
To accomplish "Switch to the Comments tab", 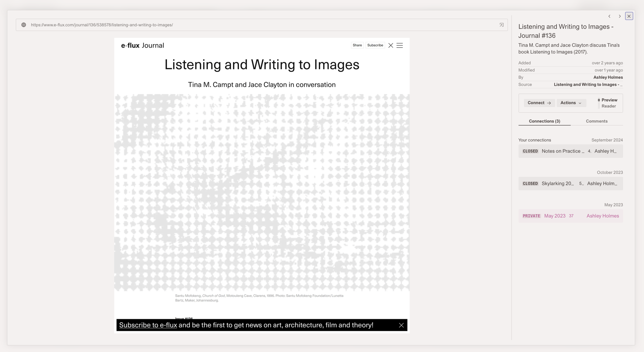I will click(596, 121).
